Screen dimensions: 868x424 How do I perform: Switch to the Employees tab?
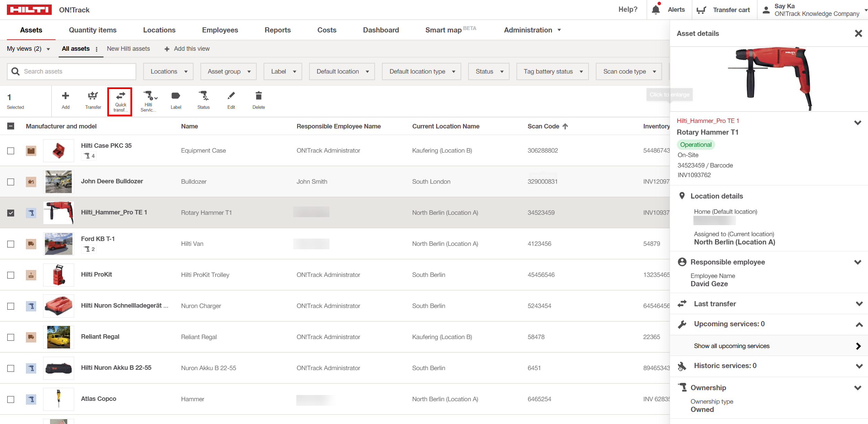pos(220,30)
